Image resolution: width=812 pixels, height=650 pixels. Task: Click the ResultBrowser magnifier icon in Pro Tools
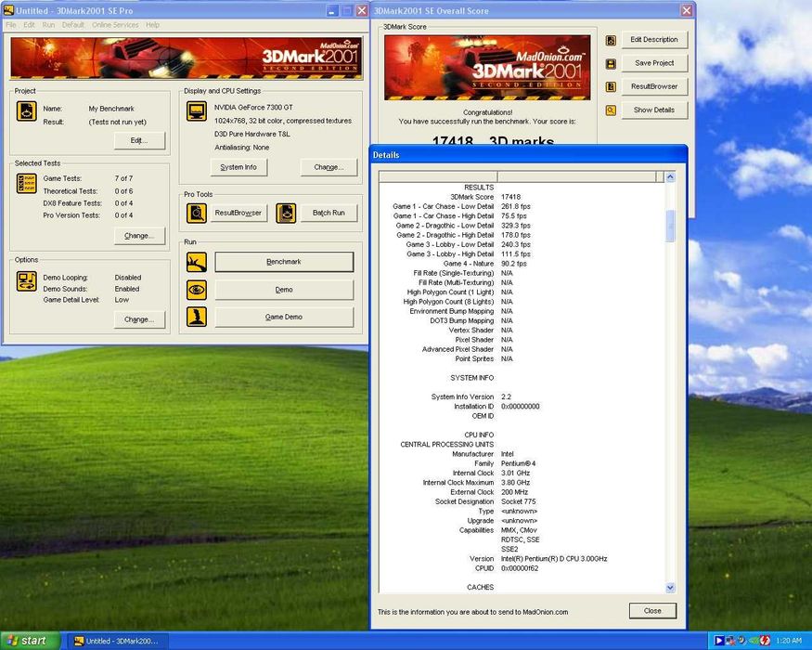click(x=197, y=213)
